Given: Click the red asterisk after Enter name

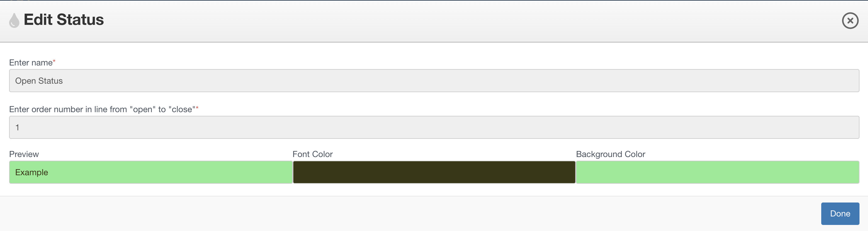Looking at the screenshot, I should point(54,61).
